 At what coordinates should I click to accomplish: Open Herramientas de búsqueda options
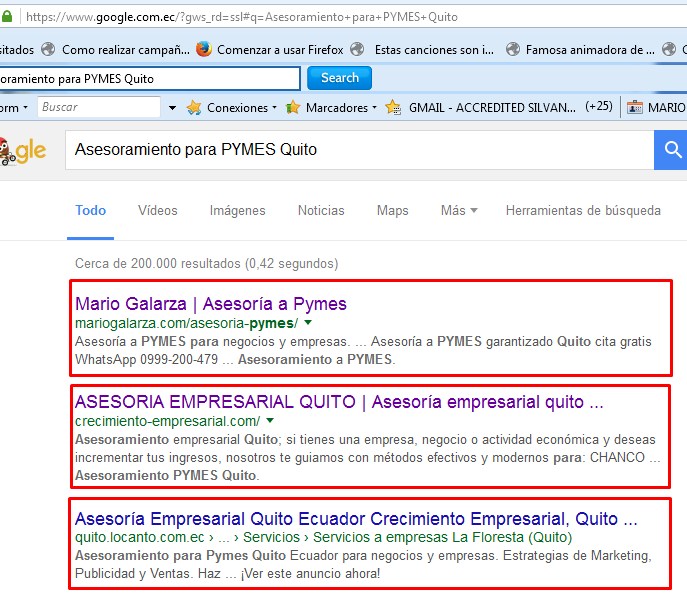(x=583, y=210)
